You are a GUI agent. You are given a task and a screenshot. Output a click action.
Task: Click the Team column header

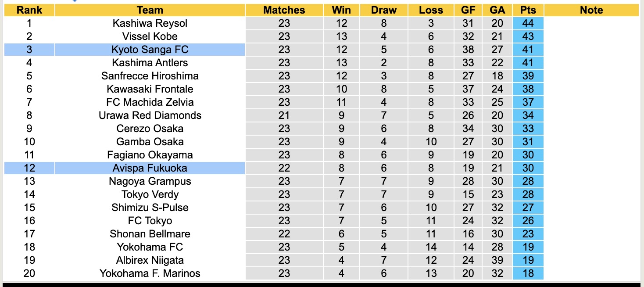coord(150,10)
